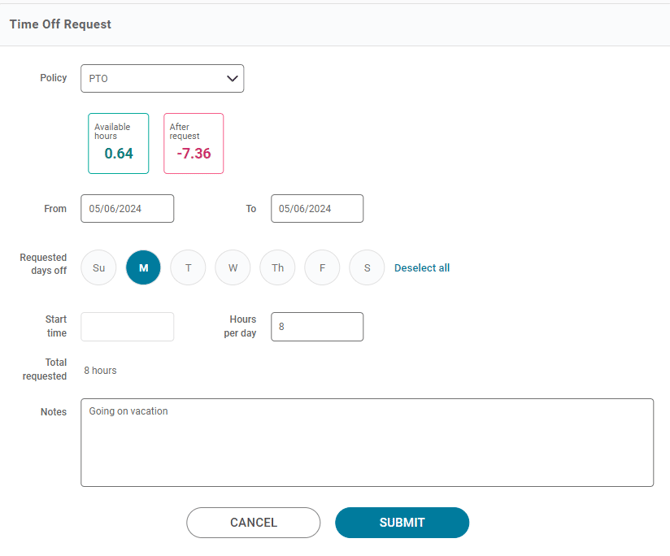Cancel the time off request
Image resolution: width=670 pixels, height=556 pixels.
pos(253,522)
